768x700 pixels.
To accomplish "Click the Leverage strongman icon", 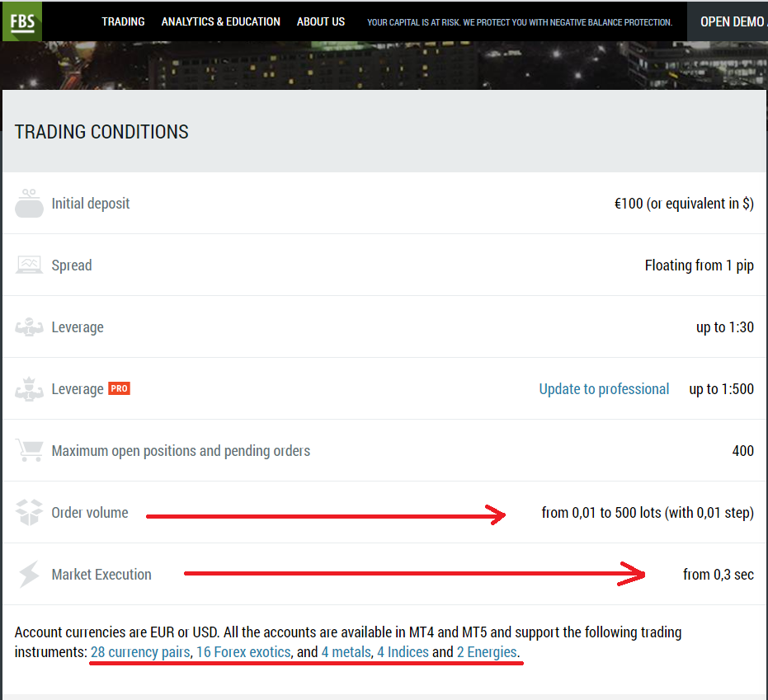I will pyautogui.click(x=29, y=327).
